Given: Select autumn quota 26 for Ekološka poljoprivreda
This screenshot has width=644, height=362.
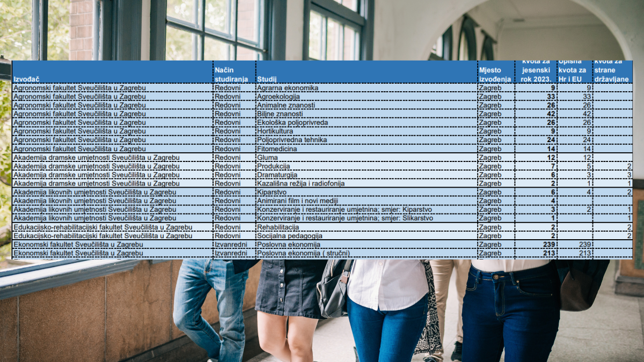Looking at the screenshot, I should click(536, 122).
